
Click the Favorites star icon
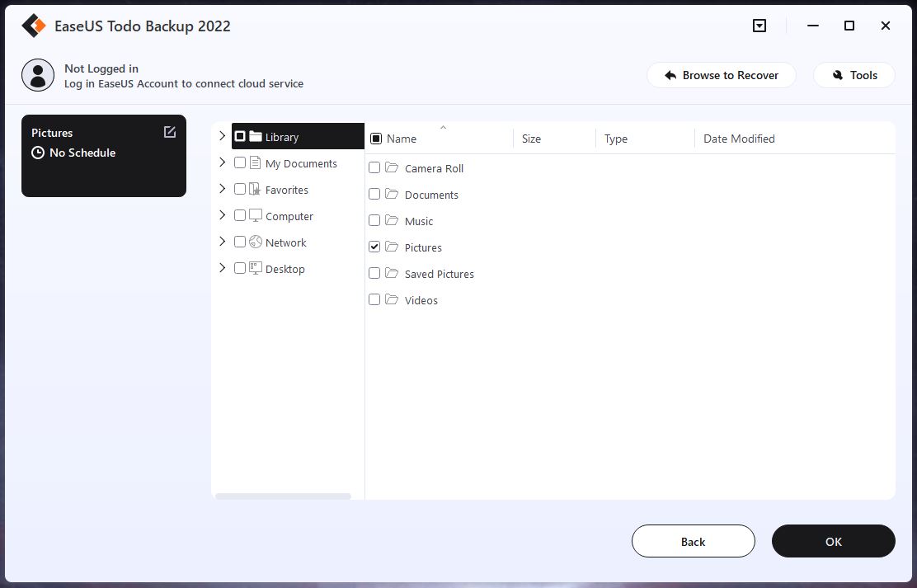pyautogui.click(x=255, y=189)
